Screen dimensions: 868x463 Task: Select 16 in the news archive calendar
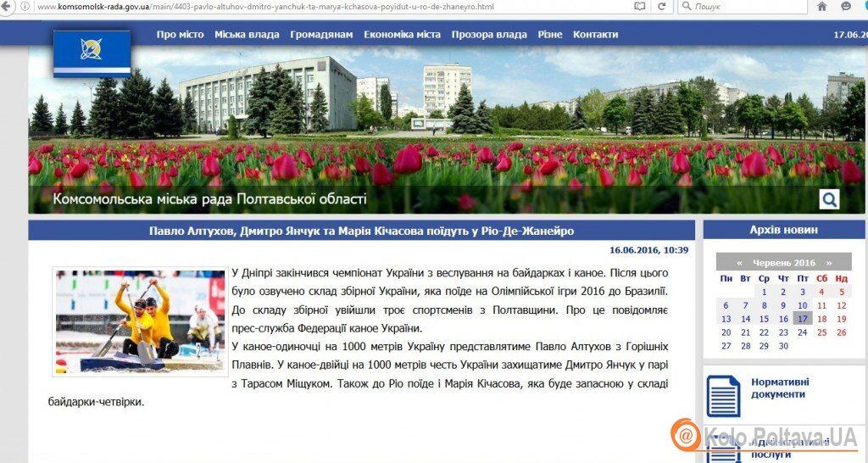[783, 319]
